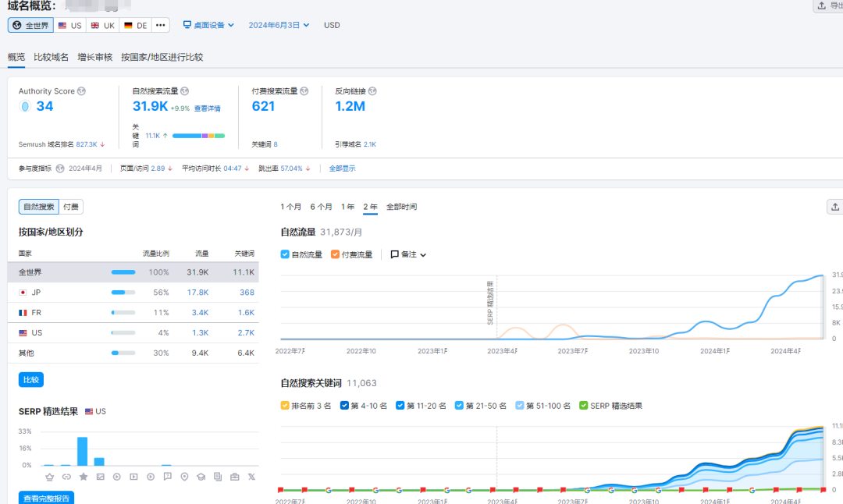Viewport: 843px width, 504px height.
Task: Expand the 备注 notes dropdown
Action: pyautogui.click(x=408, y=254)
